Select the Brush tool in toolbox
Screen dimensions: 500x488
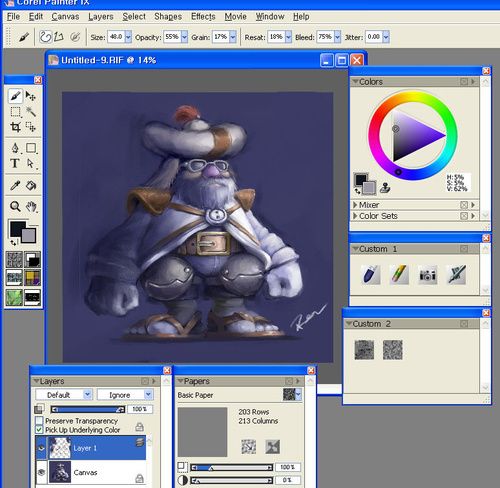tap(15, 96)
